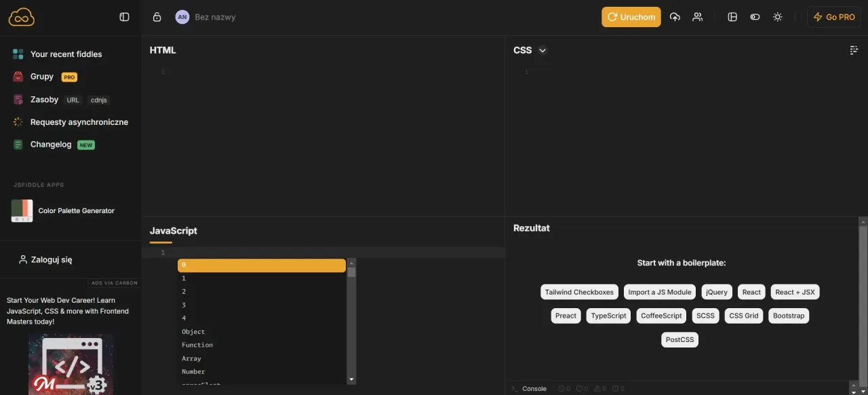Viewport: 868px width, 395px height.
Task: Open Your recent fiddles menu
Action: click(66, 54)
